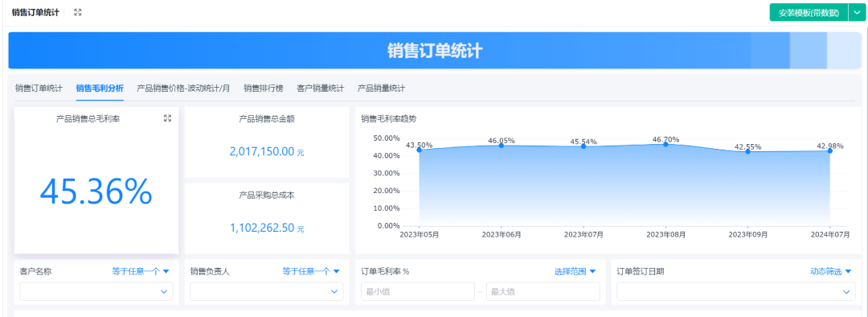The image size is (868, 317).
Task: Click the 安装模板(带数据) button
Action: [809, 12]
